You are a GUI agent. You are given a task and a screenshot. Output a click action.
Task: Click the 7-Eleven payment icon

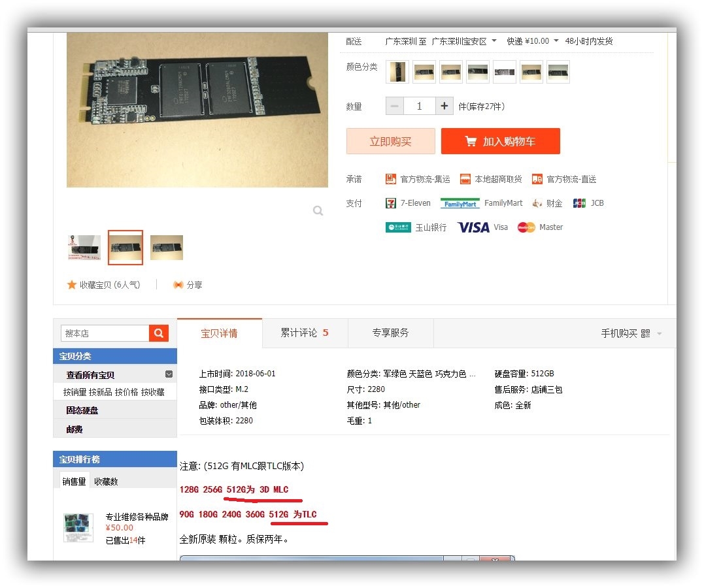pyautogui.click(x=391, y=203)
